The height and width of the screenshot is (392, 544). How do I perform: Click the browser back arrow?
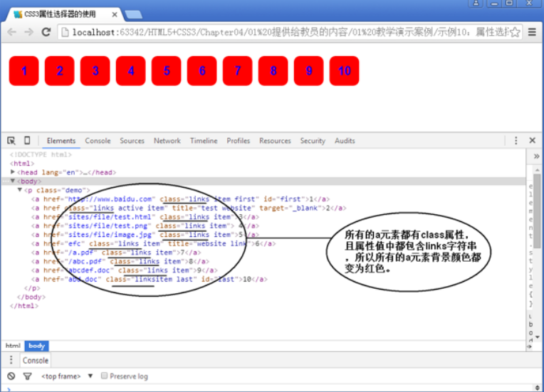tap(12, 32)
